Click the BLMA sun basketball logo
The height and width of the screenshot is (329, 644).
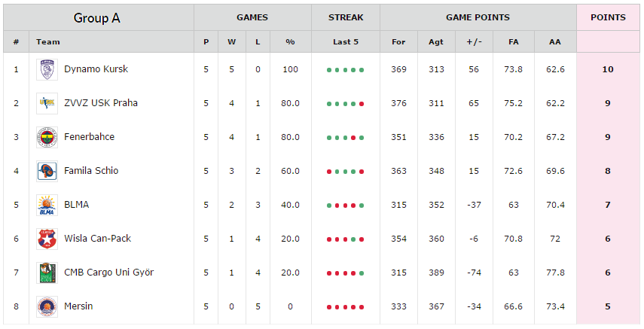click(x=47, y=205)
